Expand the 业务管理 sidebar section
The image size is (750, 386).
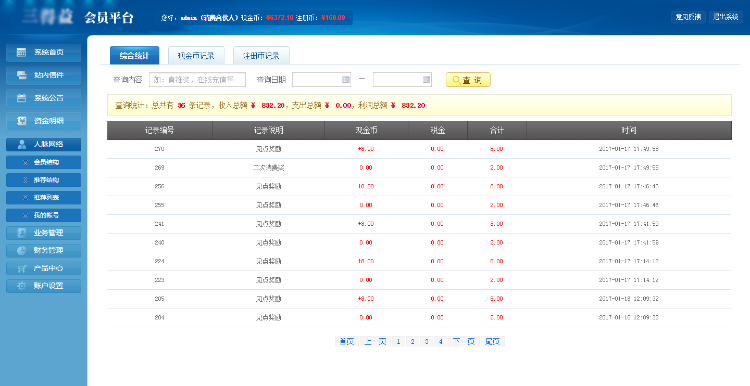click(44, 233)
